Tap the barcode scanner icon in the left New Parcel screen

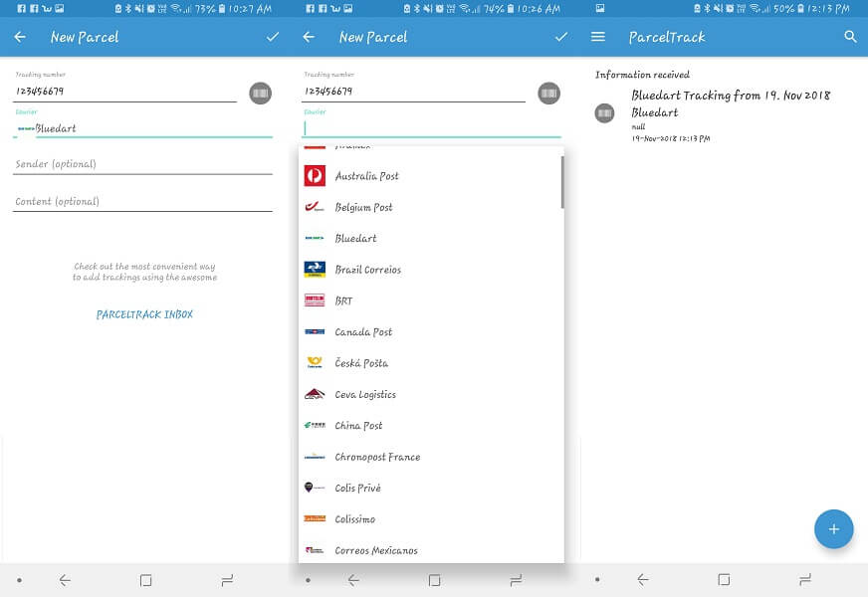click(260, 93)
